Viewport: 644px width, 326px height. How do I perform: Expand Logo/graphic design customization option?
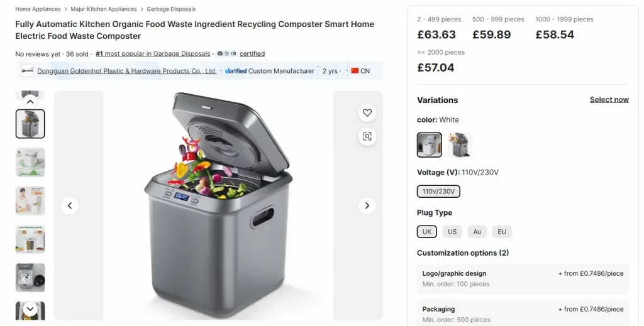(523, 279)
